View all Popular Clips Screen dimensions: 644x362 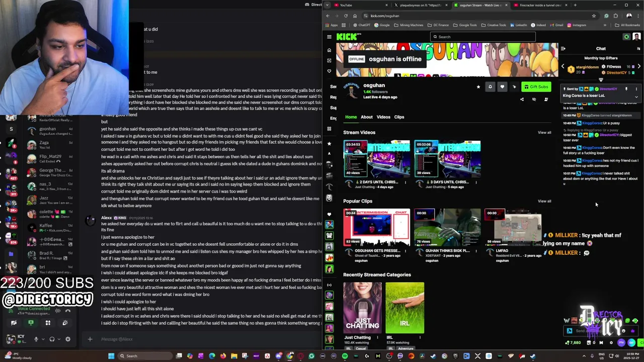pyautogui.click(x=544, y=201)
